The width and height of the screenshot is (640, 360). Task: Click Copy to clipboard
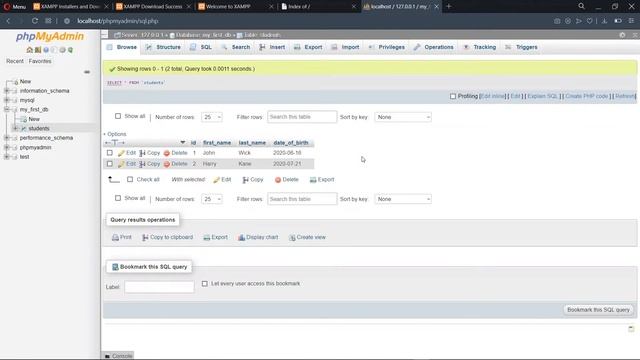[167, 237]
